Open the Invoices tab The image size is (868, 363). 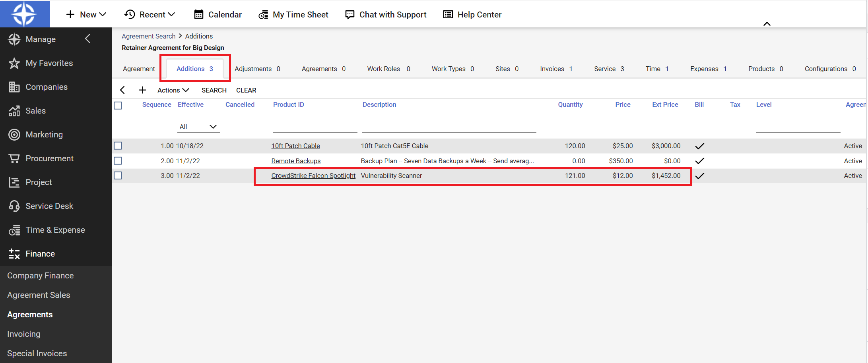pyautogui.click(x=556, y=69)
